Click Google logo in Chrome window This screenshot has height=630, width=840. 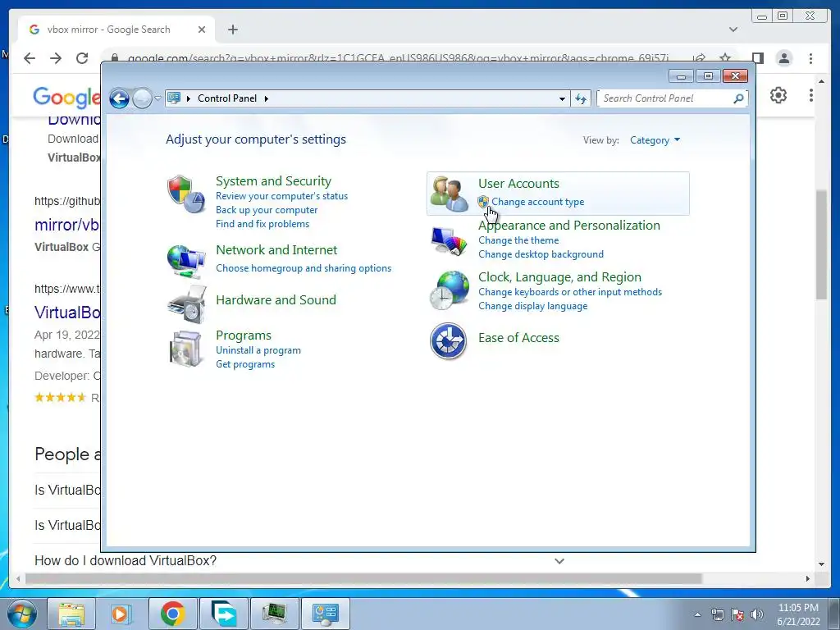(66, 98)
